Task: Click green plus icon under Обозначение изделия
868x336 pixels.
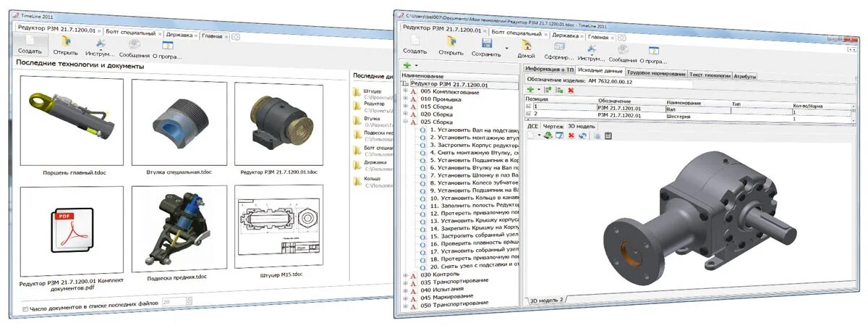Action: pyautogui.click(x=531, y=89)
